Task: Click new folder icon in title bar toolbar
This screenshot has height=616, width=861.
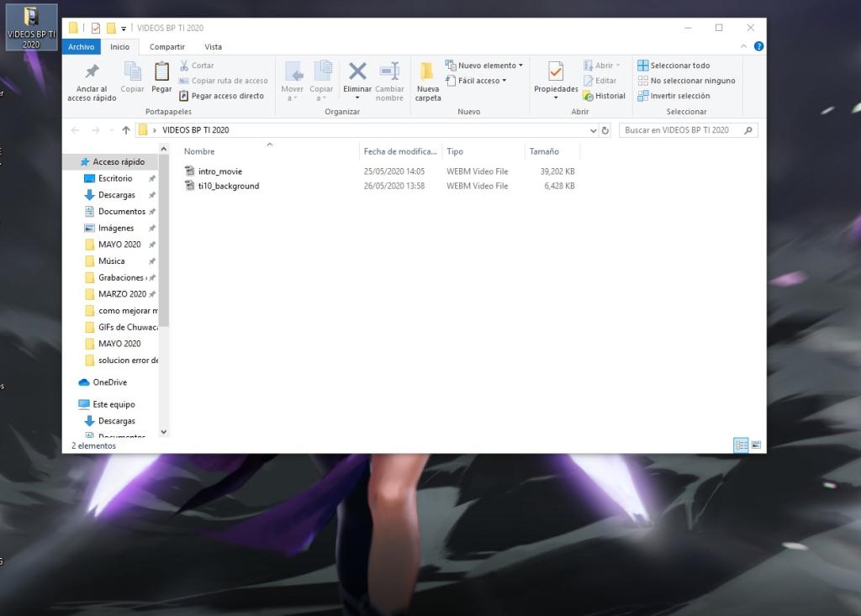Action: tap(111, 28)
